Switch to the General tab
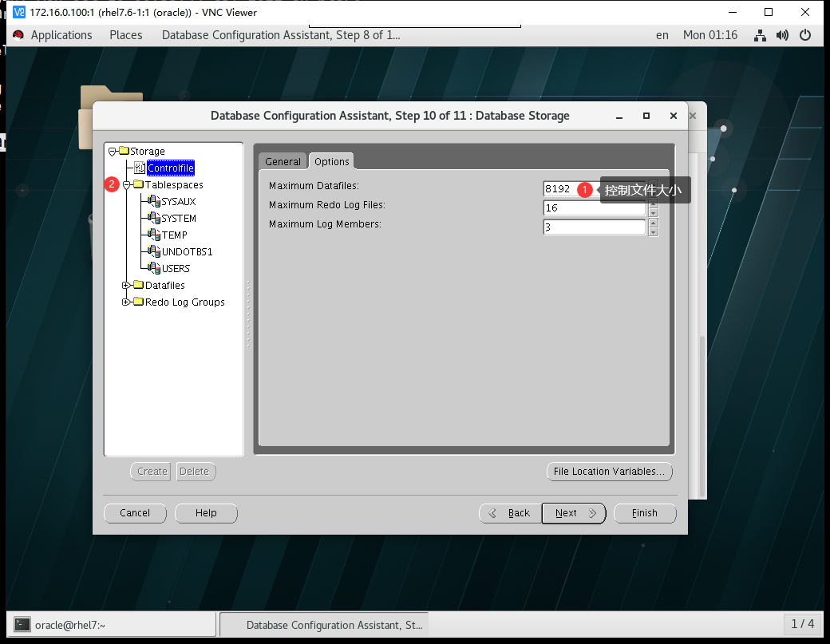 click(x=283, y=161)
